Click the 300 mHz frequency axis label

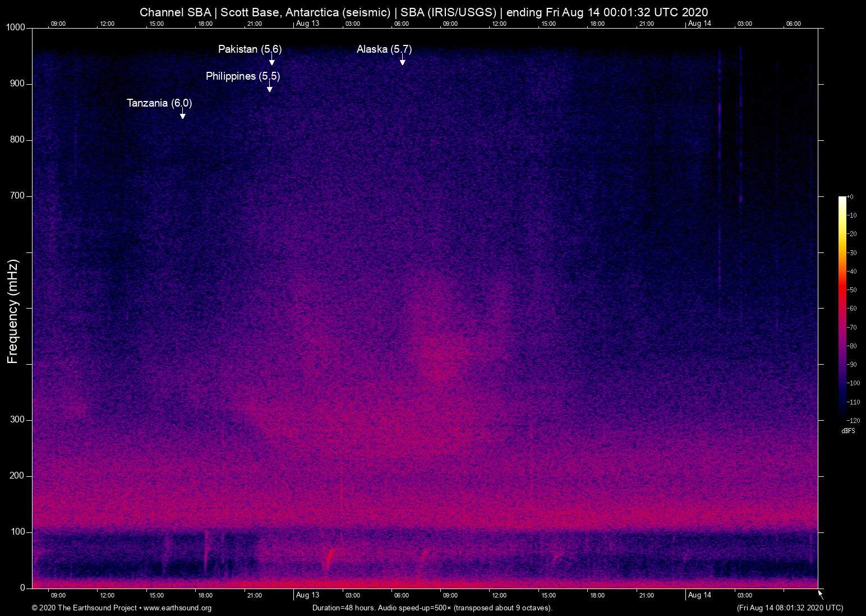tap(17, 419)
